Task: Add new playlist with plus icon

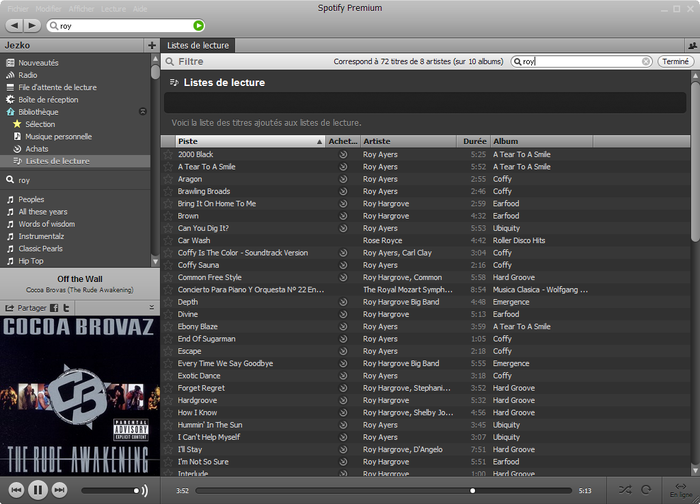Action: pos(152,45)
